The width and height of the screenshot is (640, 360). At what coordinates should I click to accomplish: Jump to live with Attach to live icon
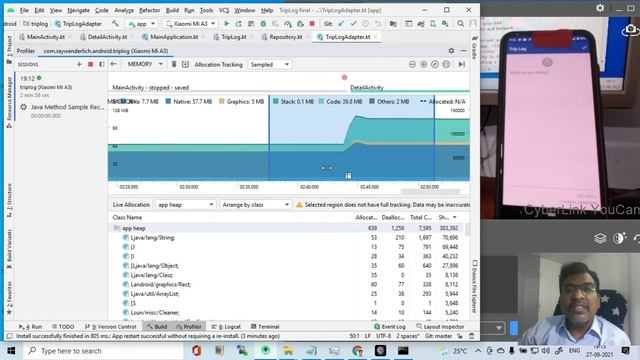pos(462,64)
